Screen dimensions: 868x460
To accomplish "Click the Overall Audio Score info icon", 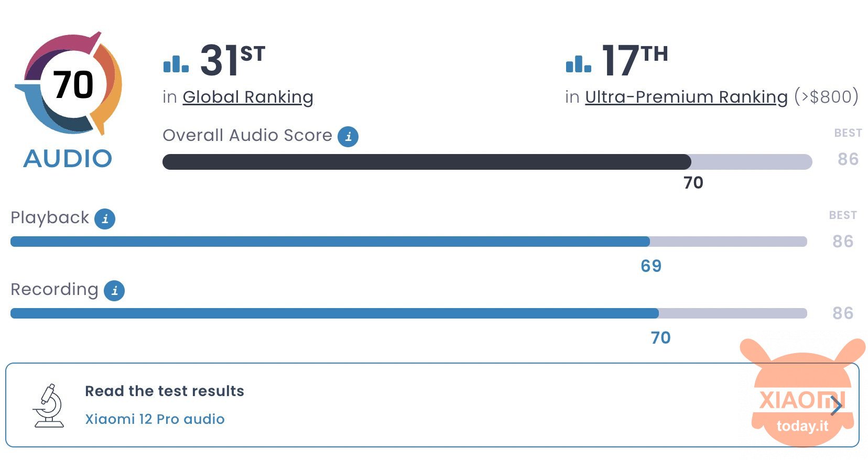I will [x=348, y=137].
